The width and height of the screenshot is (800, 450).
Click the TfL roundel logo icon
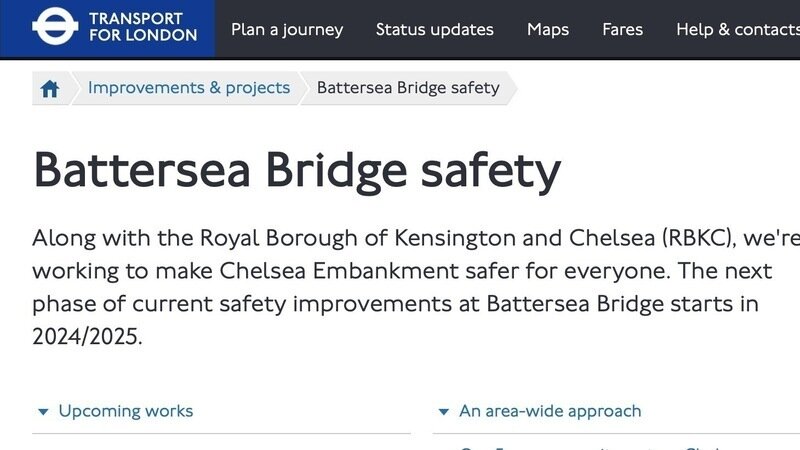click(x=55, y=28)
